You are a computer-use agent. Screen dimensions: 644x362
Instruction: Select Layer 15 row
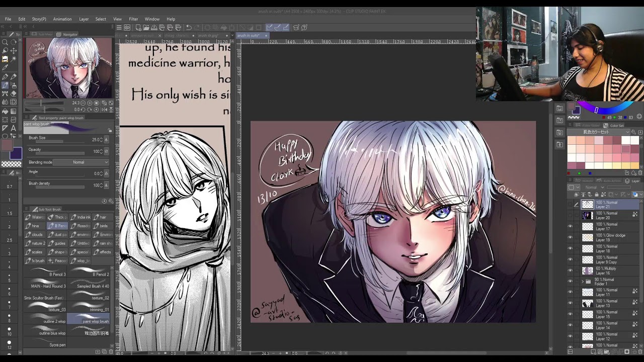[604, 314]
